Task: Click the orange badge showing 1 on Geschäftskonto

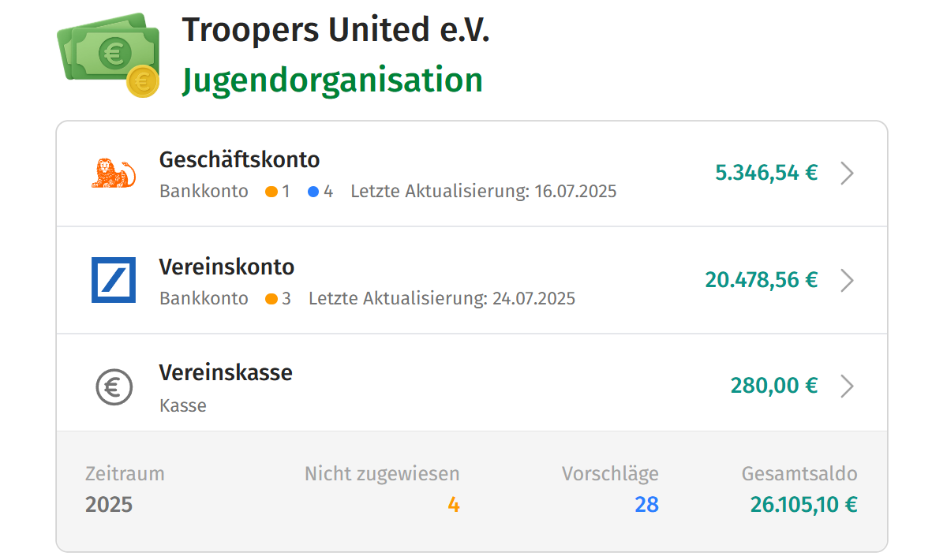Action: tap(275, 191)
